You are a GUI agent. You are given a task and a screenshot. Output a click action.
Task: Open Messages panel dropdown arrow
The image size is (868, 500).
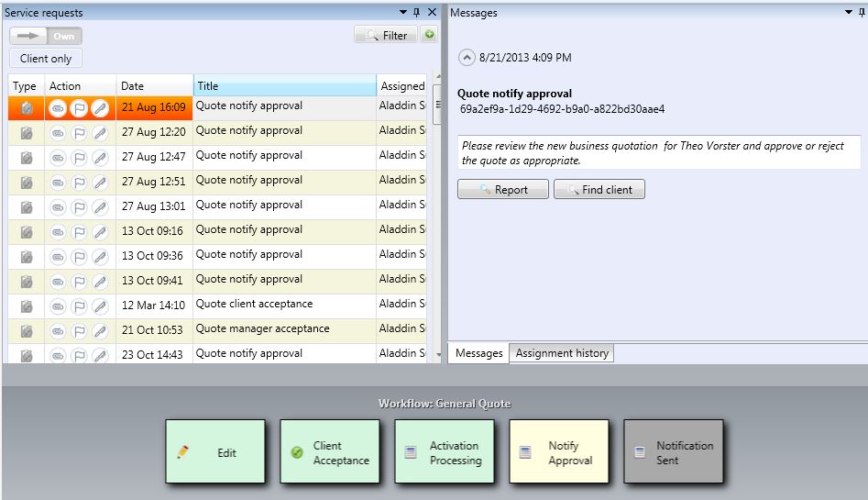pos(848,13)
